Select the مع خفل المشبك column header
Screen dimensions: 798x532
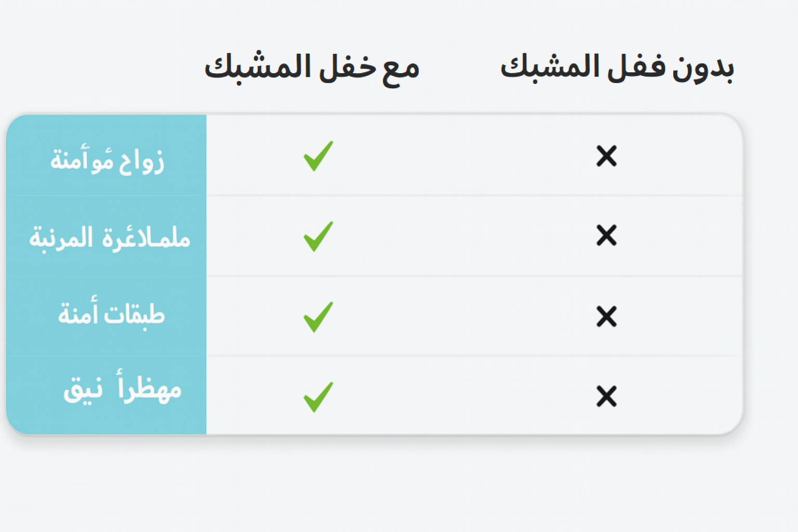click(312, 69)
